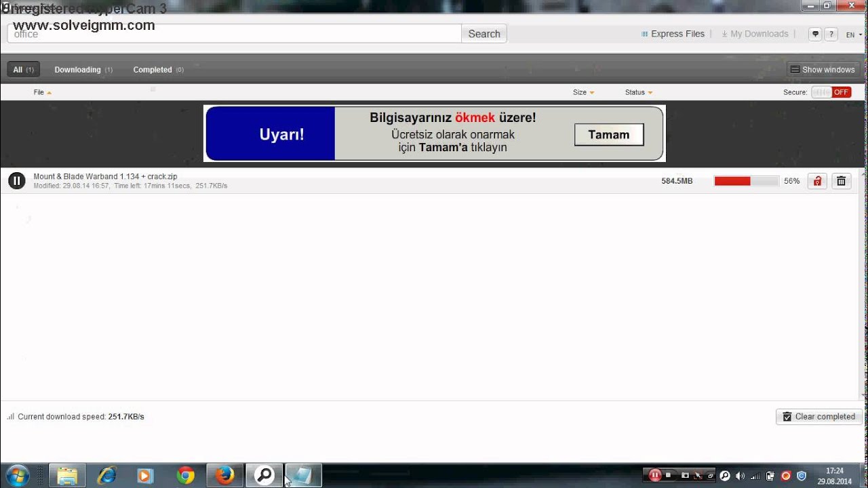Open the magnifier tray icon

(x=725, y=476)
